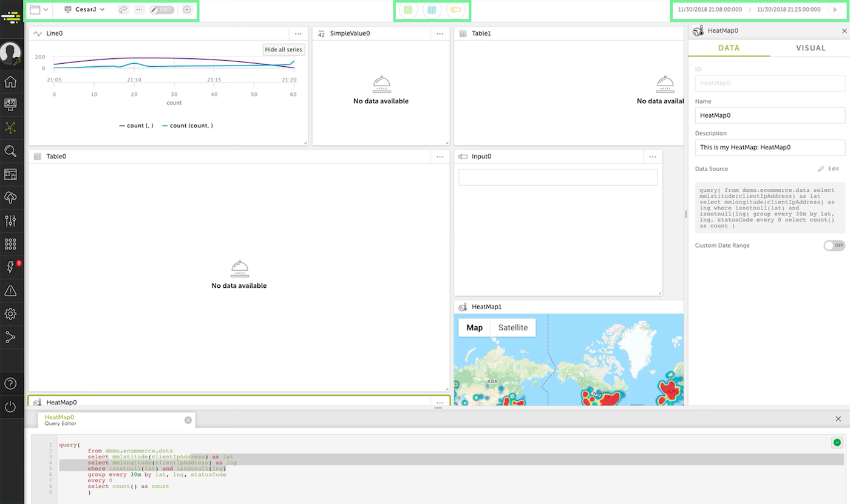The image size is (850, 504).
Task: Click the Hide all series button
Action: pos(283,49)
